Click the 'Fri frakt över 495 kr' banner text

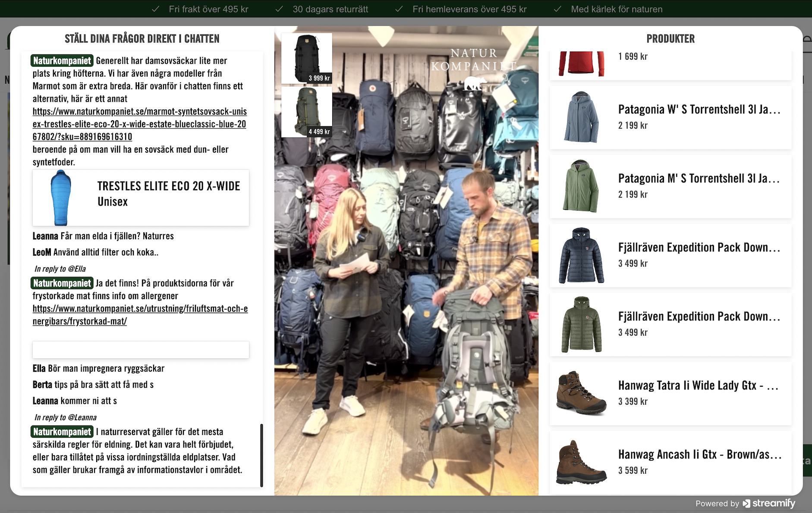pos(208,9)
